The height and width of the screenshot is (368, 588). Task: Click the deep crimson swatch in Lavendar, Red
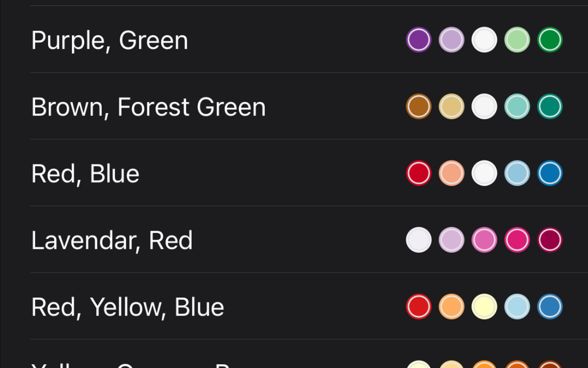pyautogui.click(x=549, y=240)
